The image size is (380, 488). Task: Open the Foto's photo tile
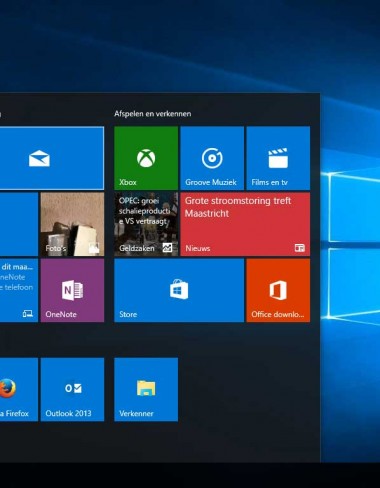pos(72,224)
